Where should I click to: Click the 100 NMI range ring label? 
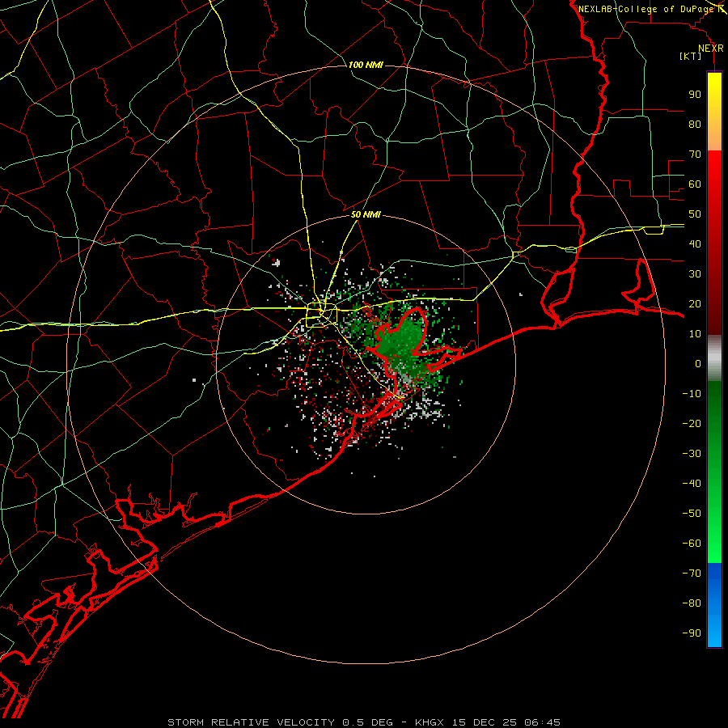click(366, 65)
